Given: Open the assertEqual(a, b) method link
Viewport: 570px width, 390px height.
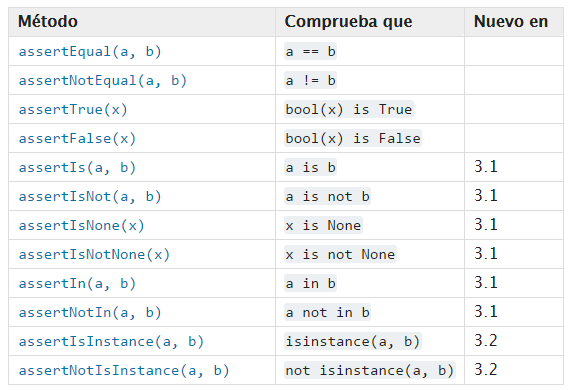Looking at the screenshot, I should [x=90, y=52].
